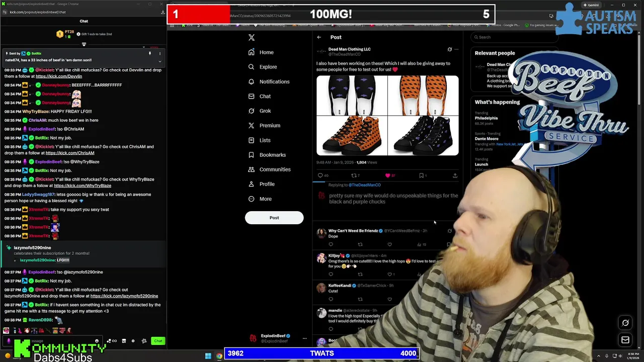The image size is (644, 362).
Task: Open Why Can't Weed Be Friendz profile
Action: [x=353, y=231]
